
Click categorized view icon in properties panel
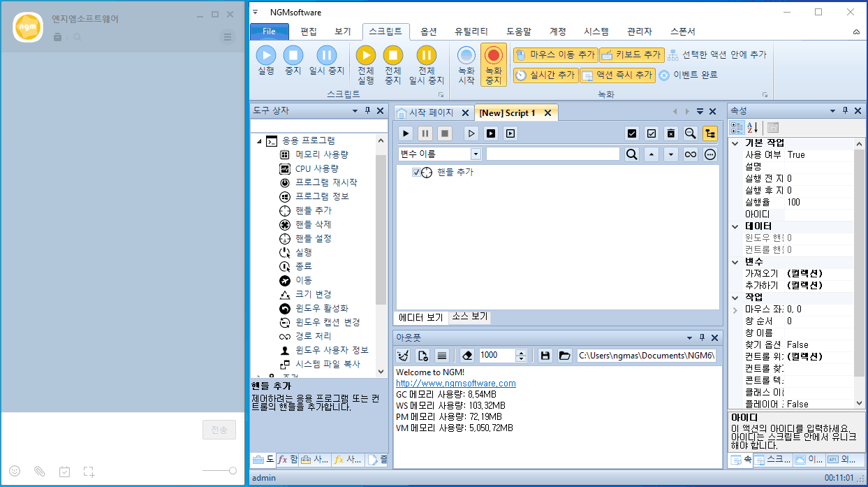[x=737, y=127]
